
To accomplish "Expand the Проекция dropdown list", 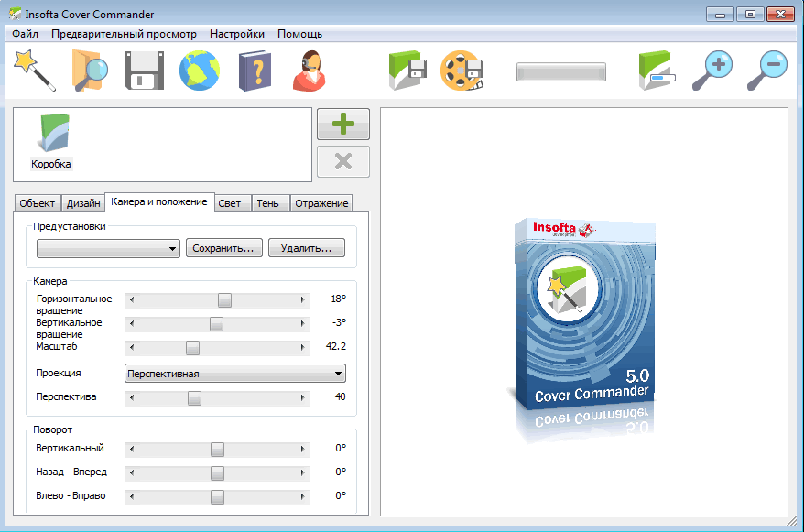I will tap(234, 373).
